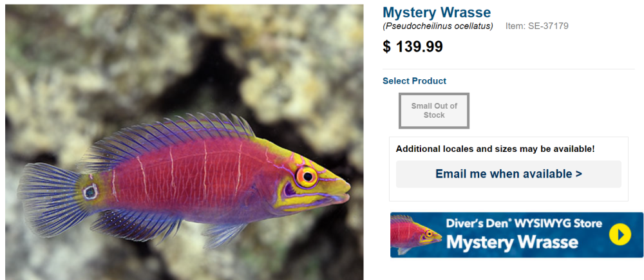Click the yellow arrow icon on Diver's Den banner

click(620, 235)
